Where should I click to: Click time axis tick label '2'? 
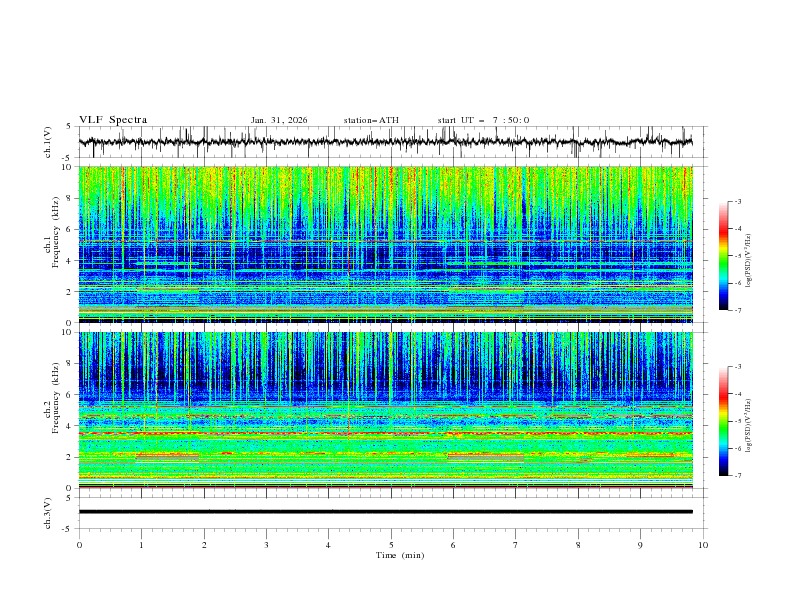click(x=204, y=545)
